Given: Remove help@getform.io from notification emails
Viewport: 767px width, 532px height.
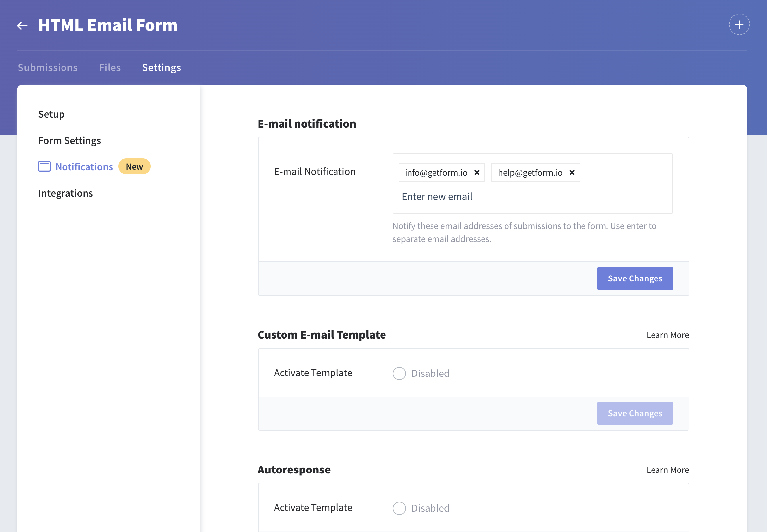Looking at the screenshot, I should click(x=572, y=172).
